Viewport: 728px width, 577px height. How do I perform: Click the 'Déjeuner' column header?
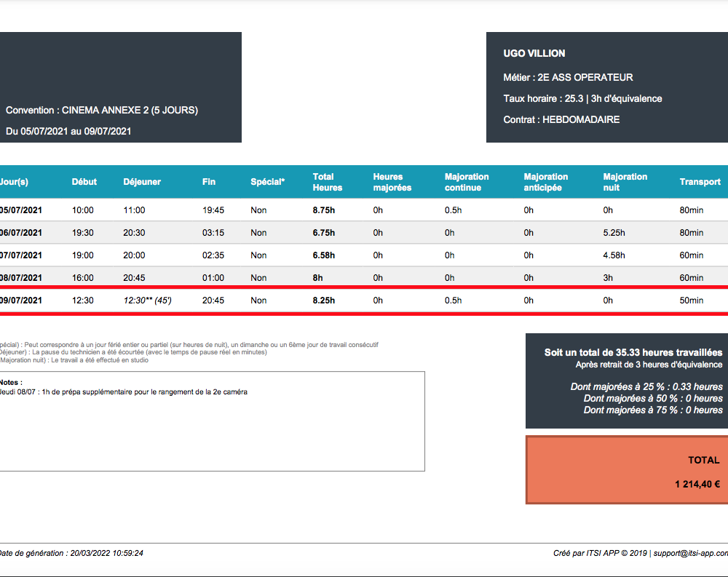[142, 182]
